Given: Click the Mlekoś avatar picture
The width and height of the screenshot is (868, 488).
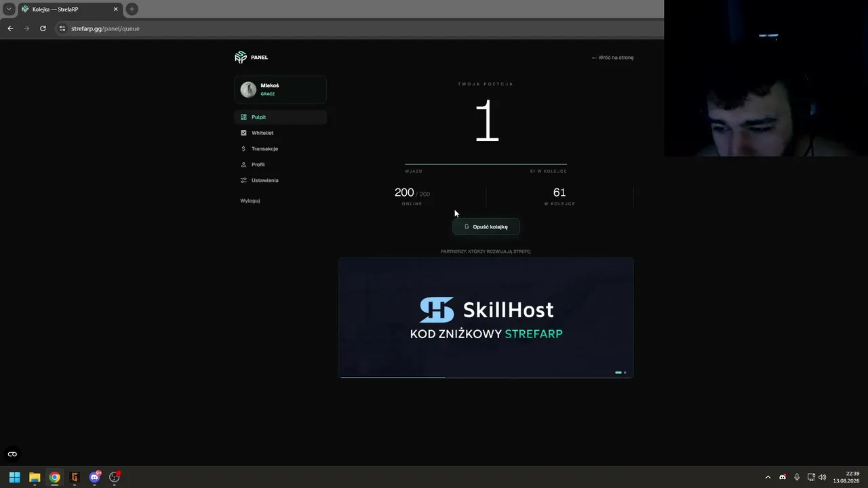Looking at the screenshot, I should click(248, 89).
